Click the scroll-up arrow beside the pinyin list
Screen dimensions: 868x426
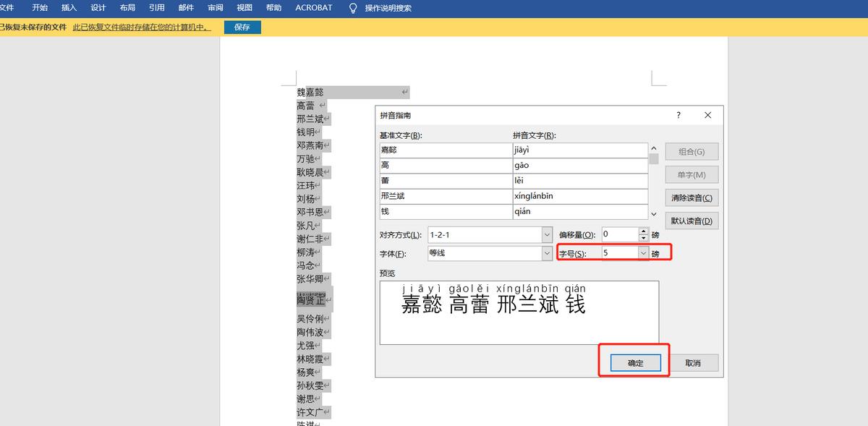[x=653, y=147]
